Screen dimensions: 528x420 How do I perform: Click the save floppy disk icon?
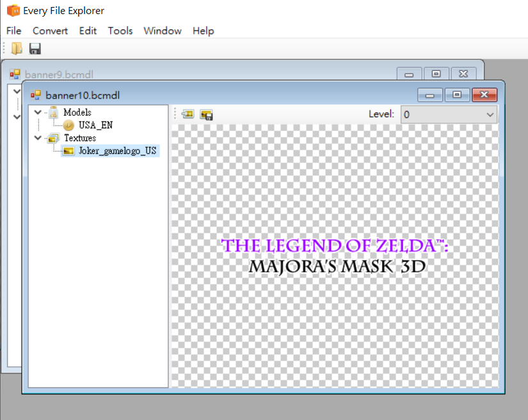[35, 49]
